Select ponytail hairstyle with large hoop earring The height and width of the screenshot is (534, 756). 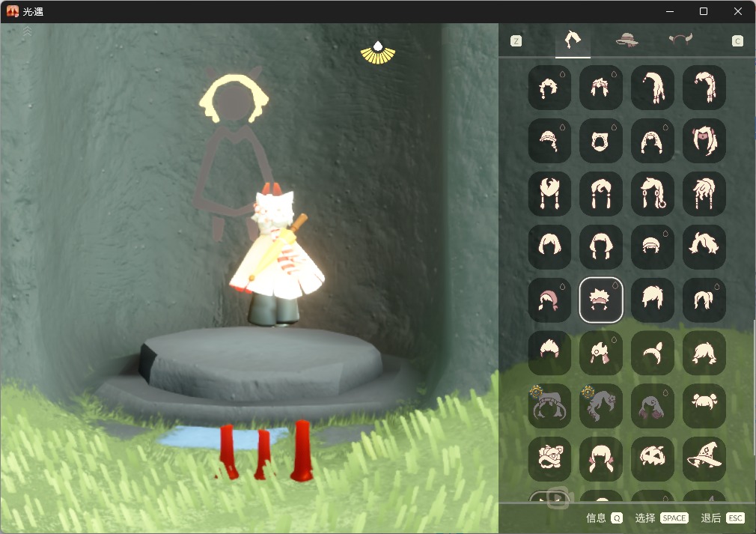[x=653, y=194]
